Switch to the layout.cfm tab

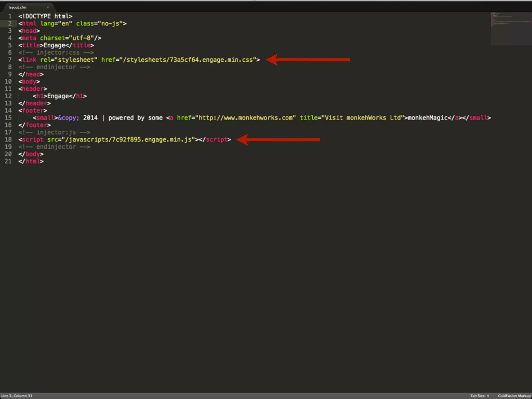(18, 8)
